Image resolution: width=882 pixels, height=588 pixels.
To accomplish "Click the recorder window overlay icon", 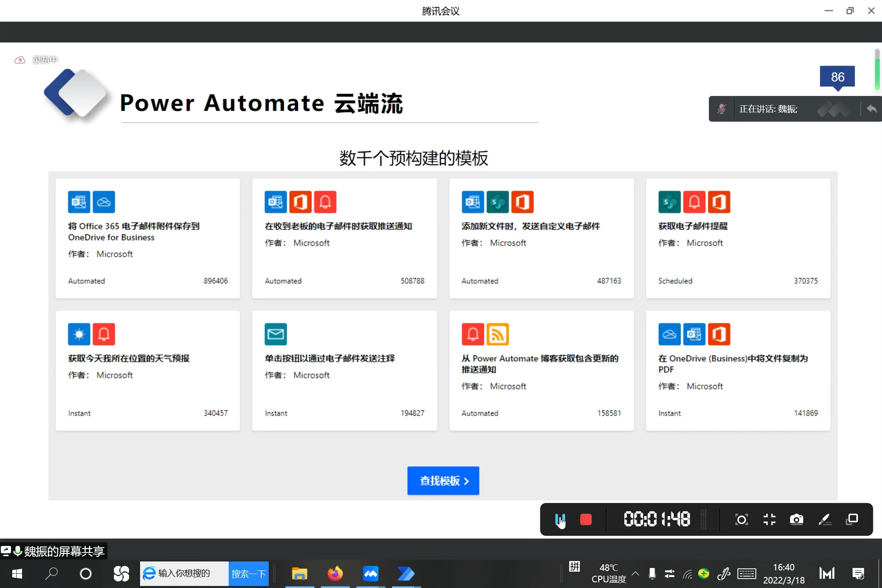I will tap(852, 519).
